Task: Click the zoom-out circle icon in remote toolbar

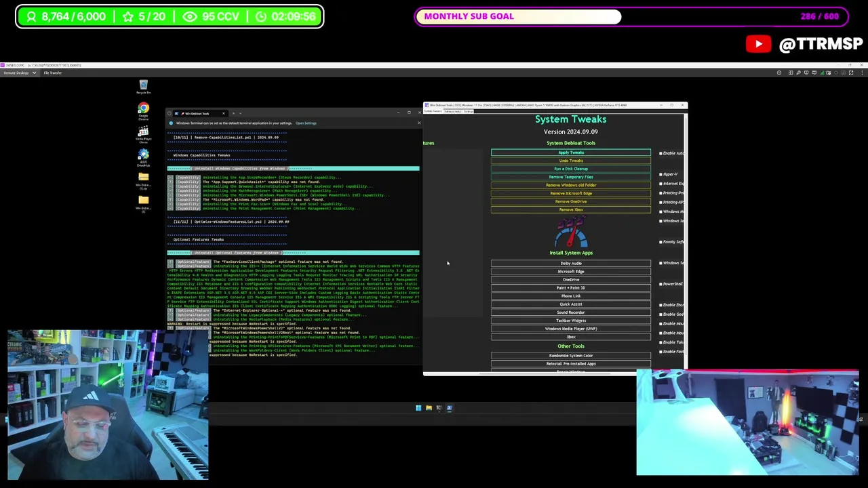Action: pos(779,73)
